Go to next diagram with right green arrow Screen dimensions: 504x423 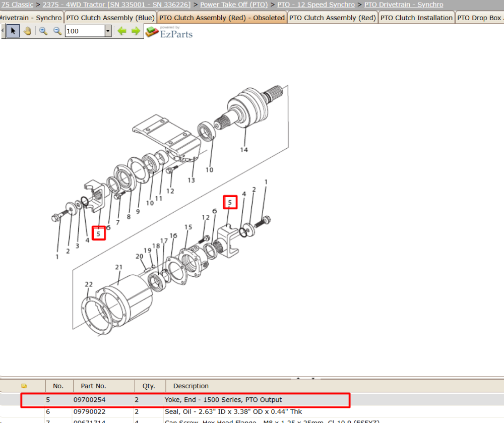coord(136,31)
